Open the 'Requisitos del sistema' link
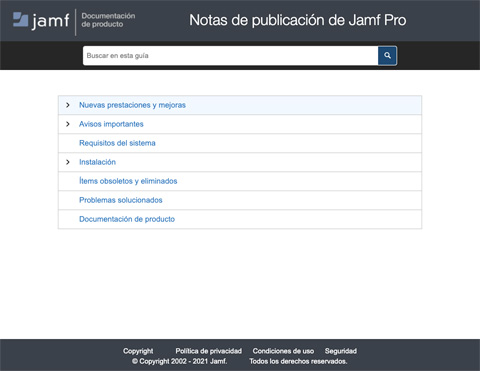Image resolution: width=480 pixels, height=371 pixels. click(x=117, y=143)
